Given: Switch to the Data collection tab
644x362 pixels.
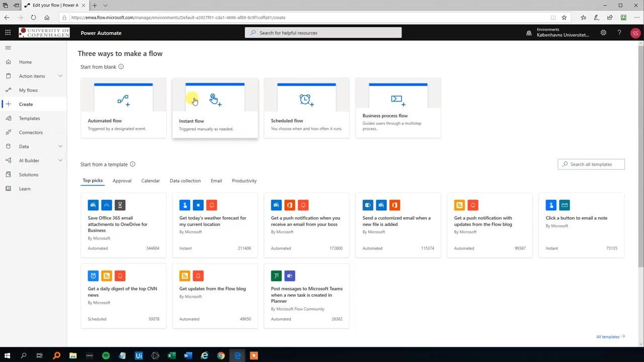Looking at the screenshot, I should point(185,180).
